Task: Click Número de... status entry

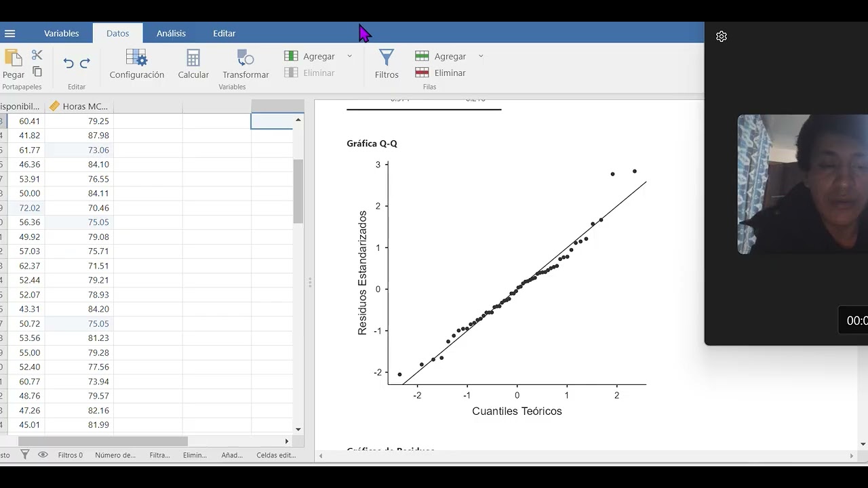Action: 115,455
